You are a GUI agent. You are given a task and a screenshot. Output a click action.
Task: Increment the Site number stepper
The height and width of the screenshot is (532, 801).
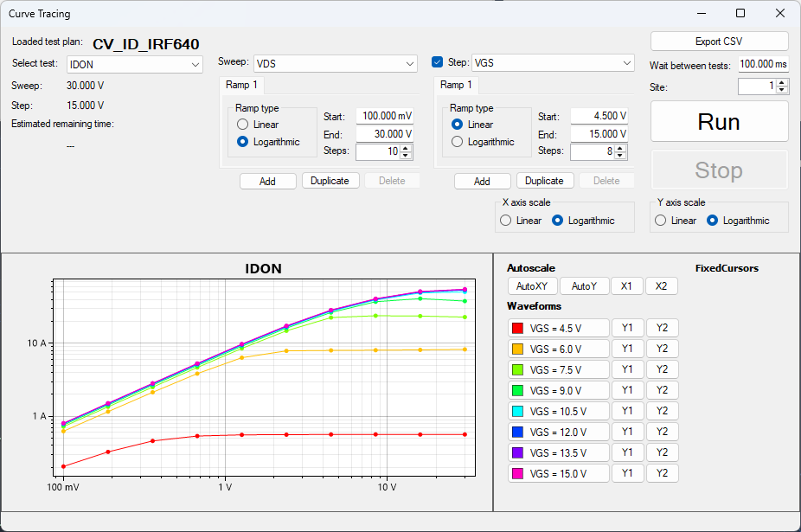pos(782,83)
